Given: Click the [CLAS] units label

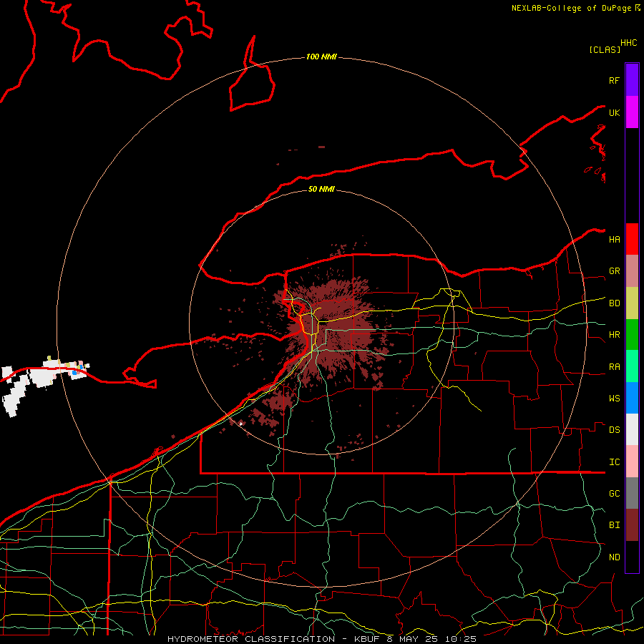Looking at the screenshot, I should (x=605, y=50).
